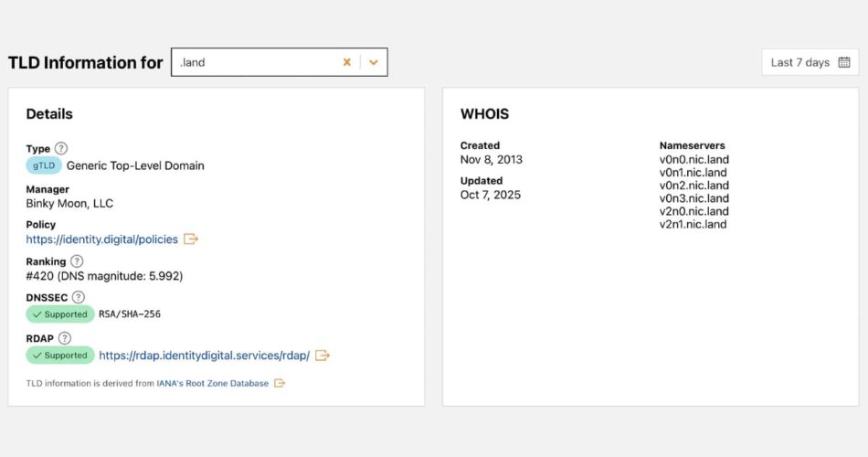Click the RDAP Supported badge
This screenshot has width=868, height=457.
tap(60, 356)
